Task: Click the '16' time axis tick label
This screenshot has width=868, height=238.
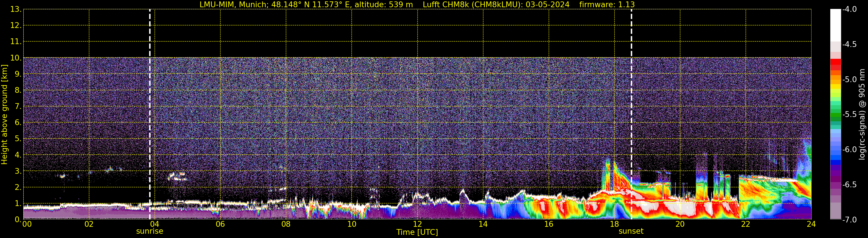Action: coord(548,224)
